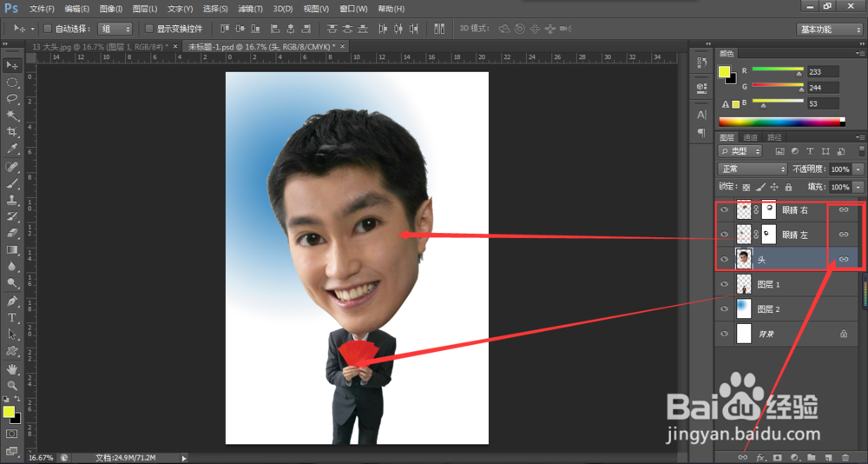Open the 不透明度 slider arrow
Image resolution: width=868 pixels, height=464 pixels.
858,169
